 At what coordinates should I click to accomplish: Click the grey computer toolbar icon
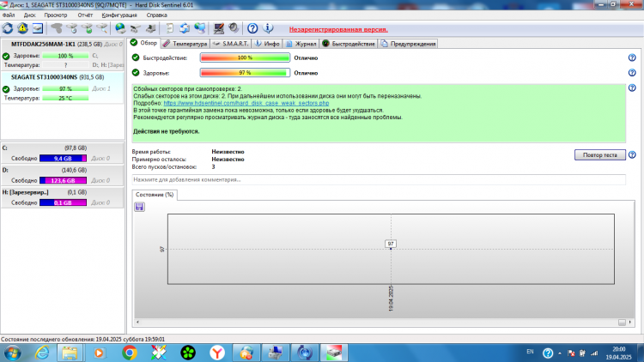150,28
